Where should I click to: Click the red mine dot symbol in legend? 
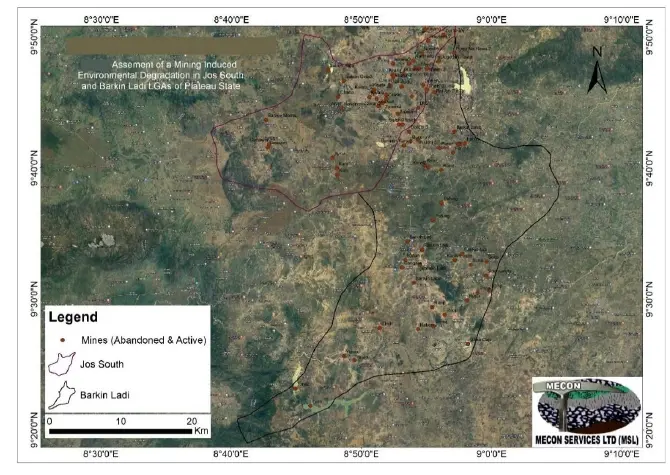click(x=63, y=340)
